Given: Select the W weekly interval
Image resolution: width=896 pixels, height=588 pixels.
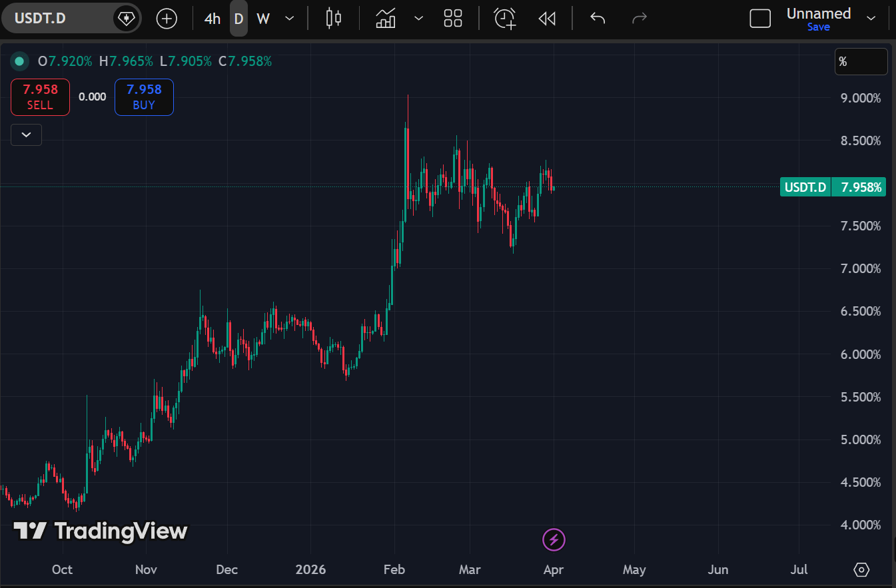Looking at the screenshot, I should pos(263,19).
